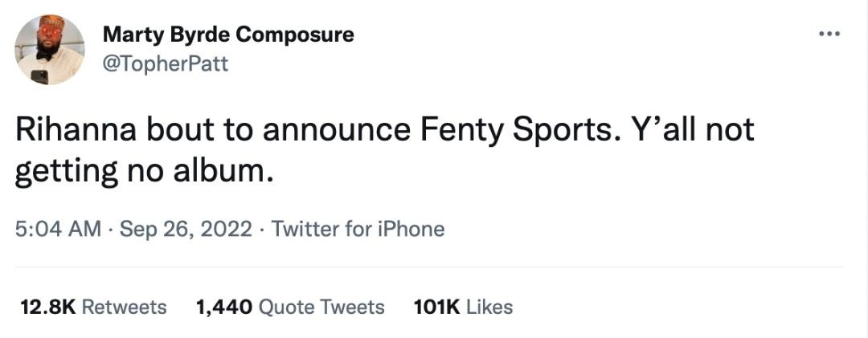The image size is (868, 338).
Task: Open the tweet's three-dot more options menu
Action: [828, 35]
